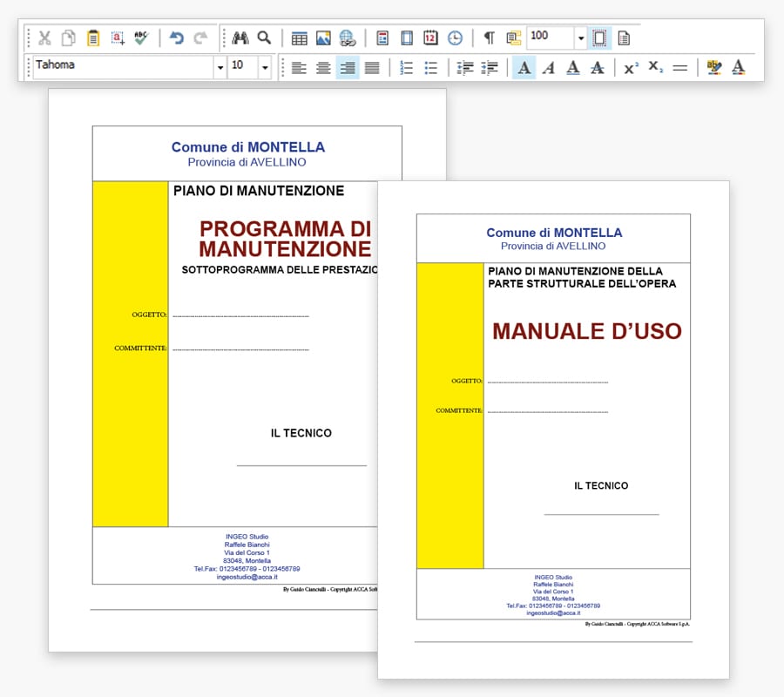784x697 pixels.
Task: Open the zoom level 100 dropdown
Action: coord(580,38)
